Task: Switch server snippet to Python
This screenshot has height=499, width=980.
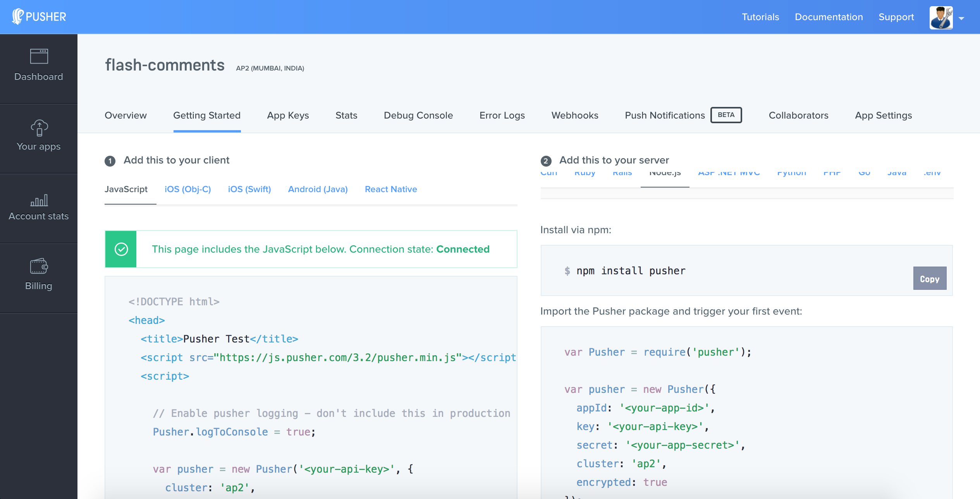Action: click(791, 173)
